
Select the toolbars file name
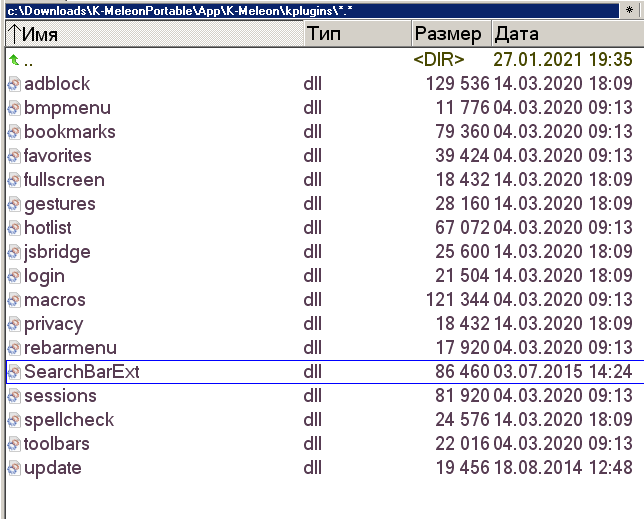[57, 444]
